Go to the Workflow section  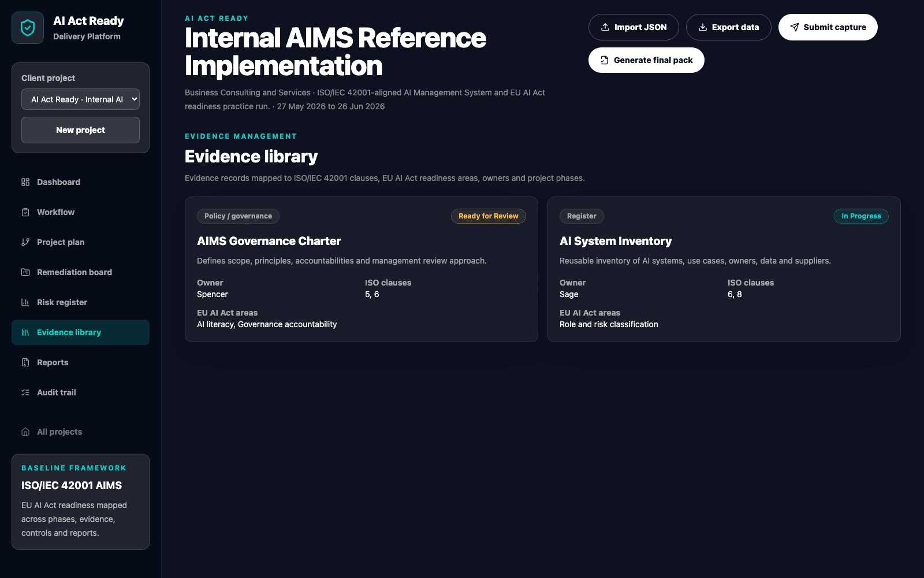coord(80,212)
